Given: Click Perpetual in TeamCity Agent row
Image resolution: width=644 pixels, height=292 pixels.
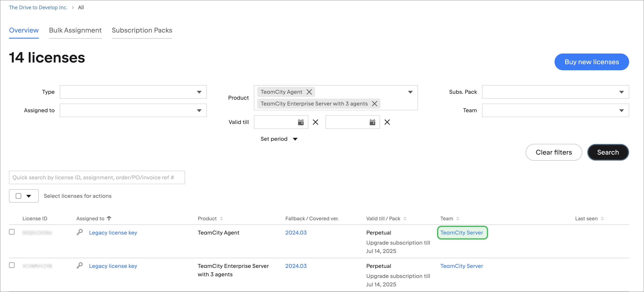Looking at the screenshot, I should click(379, 233).
